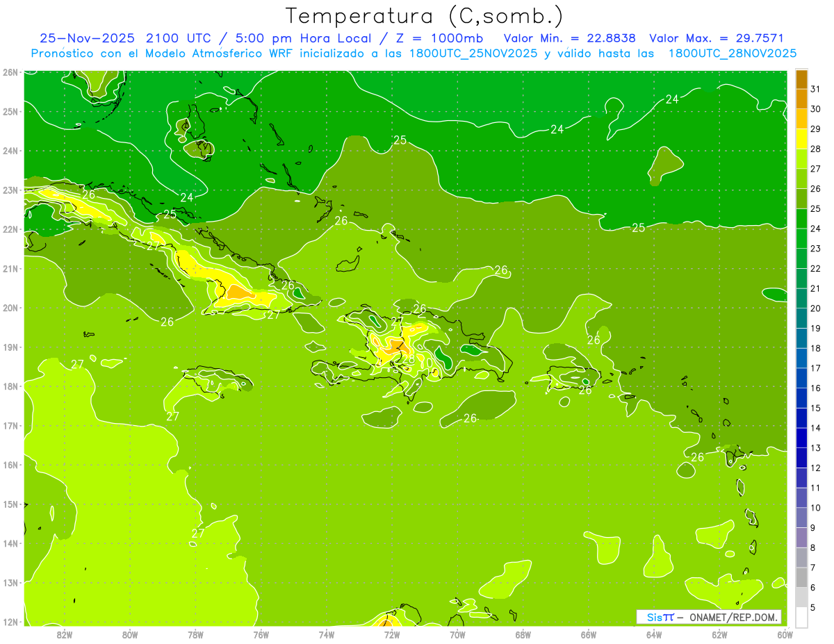The width and height of the screenshot is (834, 644).
Task: Click the 76W longitude axis label
Action: coord(261,634)
